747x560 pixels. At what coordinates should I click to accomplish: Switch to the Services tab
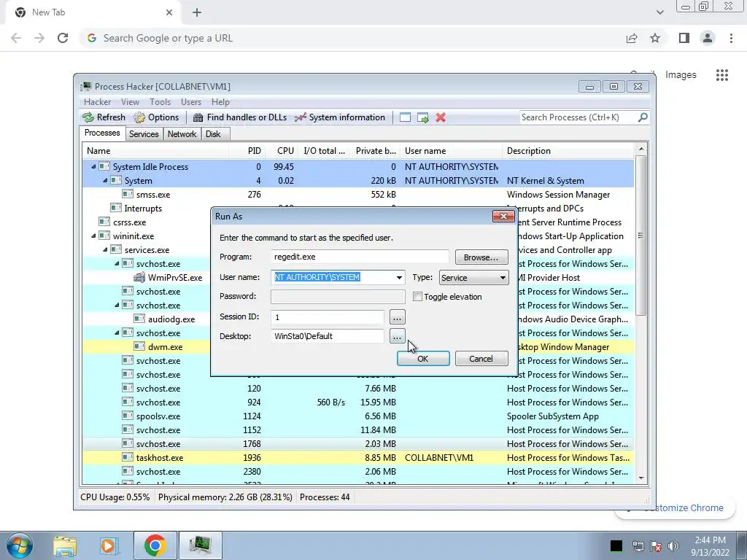click(144, 134)
